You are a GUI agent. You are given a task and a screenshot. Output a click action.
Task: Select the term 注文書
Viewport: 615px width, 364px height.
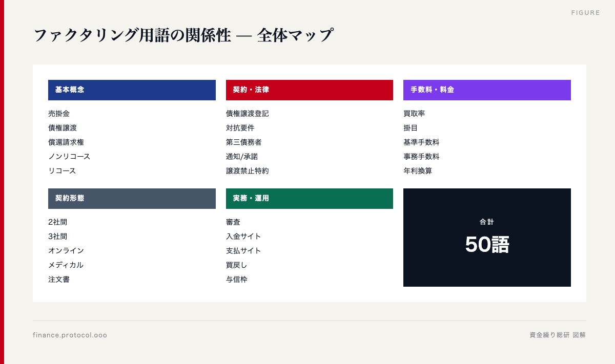click(x=59, y=280)
